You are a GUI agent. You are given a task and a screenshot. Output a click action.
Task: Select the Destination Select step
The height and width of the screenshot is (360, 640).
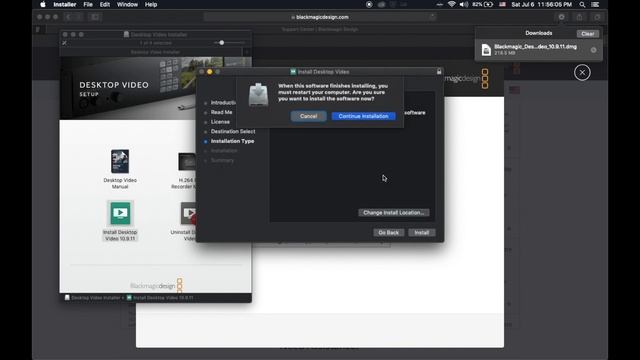pos(233,131)
